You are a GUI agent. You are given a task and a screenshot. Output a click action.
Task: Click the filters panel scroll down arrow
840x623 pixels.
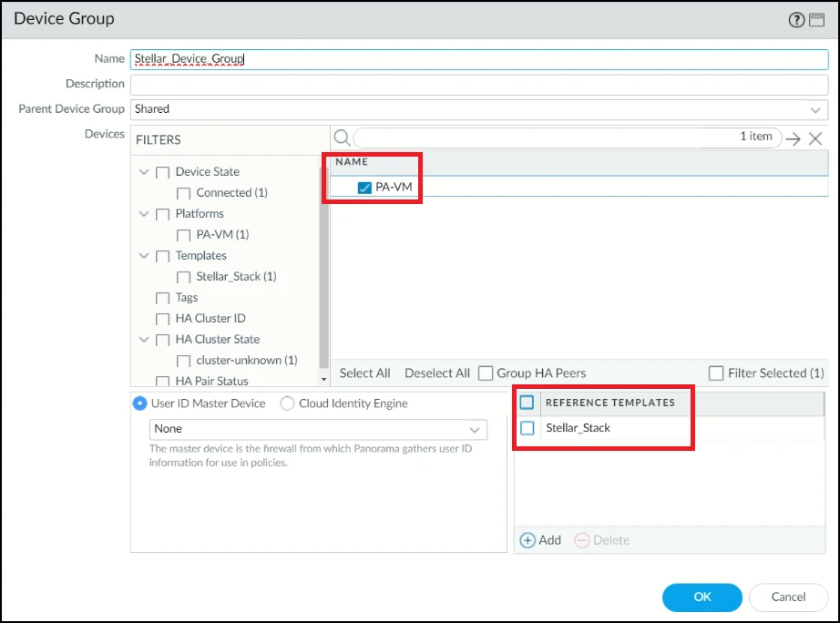(324, 379)
